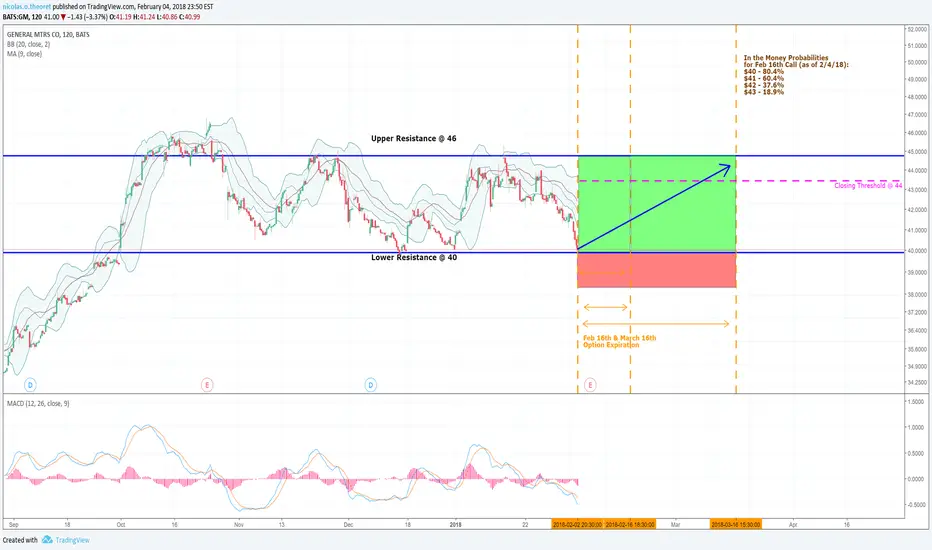Viewport: 932px width, 550px height.
Task: Click the green profit zone rectangle
Action: pos(657,204)
